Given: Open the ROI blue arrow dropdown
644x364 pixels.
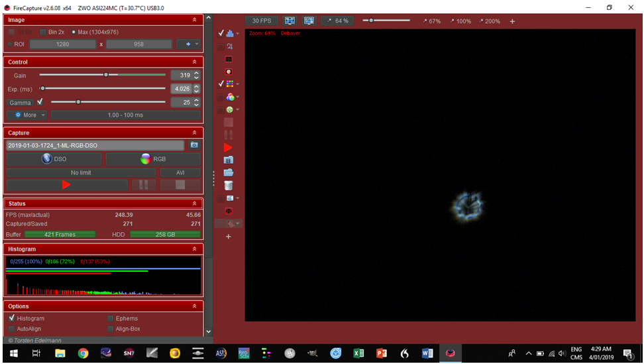Looking at the screenshot, I should click(x=189, y=44).
